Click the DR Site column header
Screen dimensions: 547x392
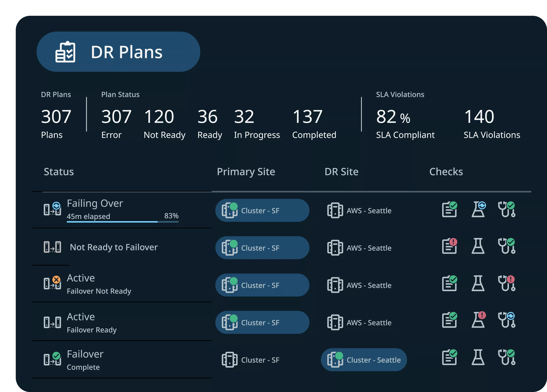[341, 172]
